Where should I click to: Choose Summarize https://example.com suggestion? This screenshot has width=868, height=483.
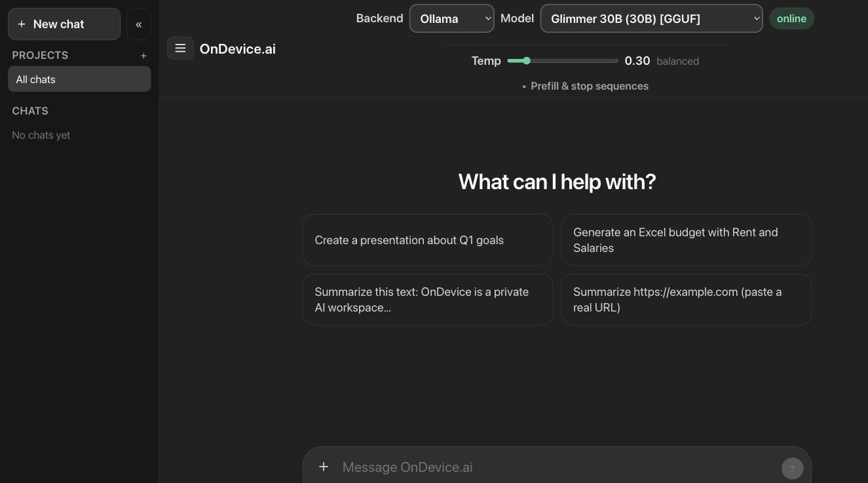(687, 300)
